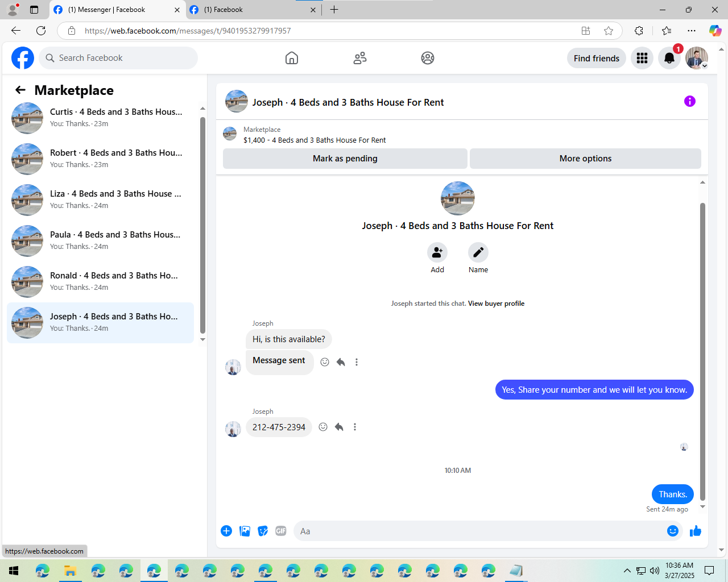The width and height of the screenshot is (728, 582).
Task: Click the Search Facebook field
Action: pos(118,58)
